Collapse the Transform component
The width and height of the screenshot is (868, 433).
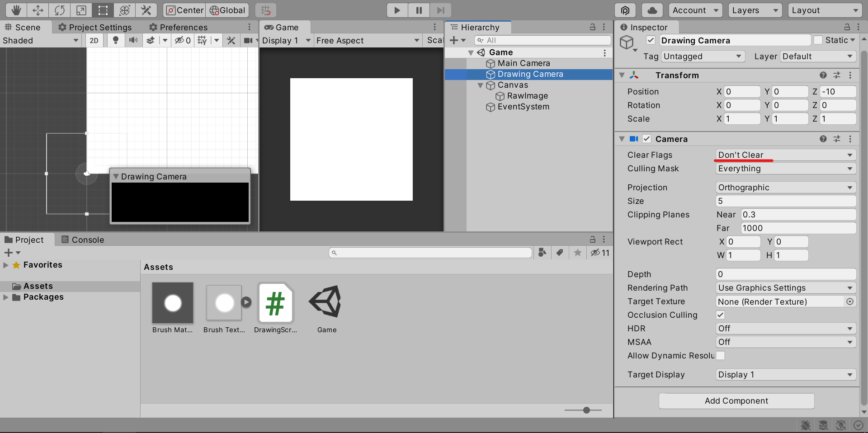[622, 75]
